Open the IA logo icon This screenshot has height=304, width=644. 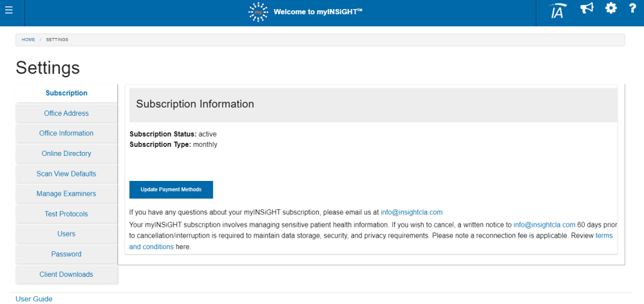click(x=558, y=11)
